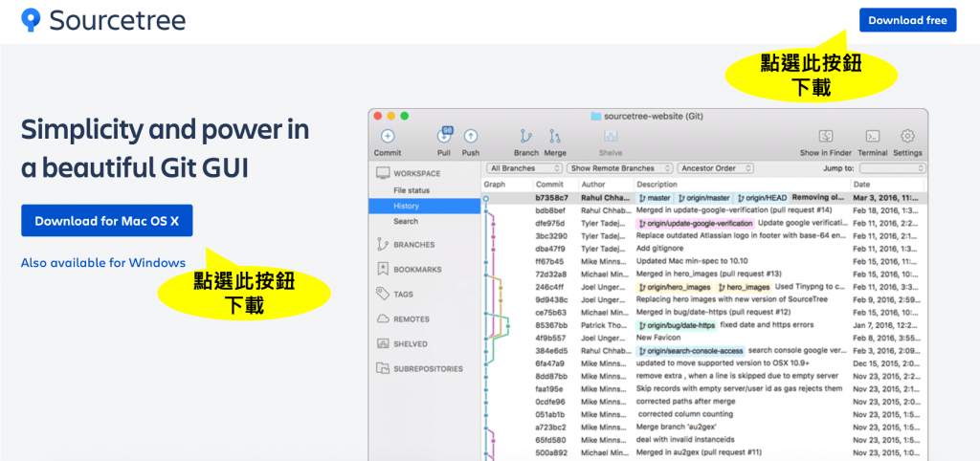
Task: Click the Commit toolbar icon
Action: point(388,136)
